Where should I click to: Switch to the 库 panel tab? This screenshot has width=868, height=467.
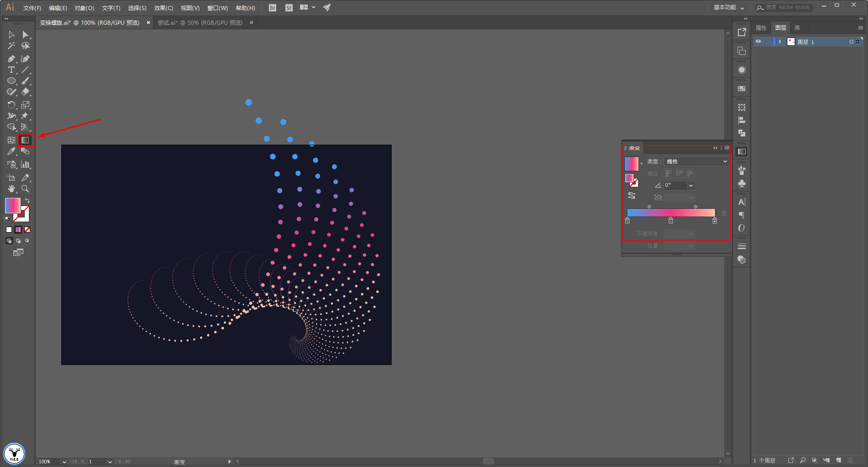pos(797,28)
